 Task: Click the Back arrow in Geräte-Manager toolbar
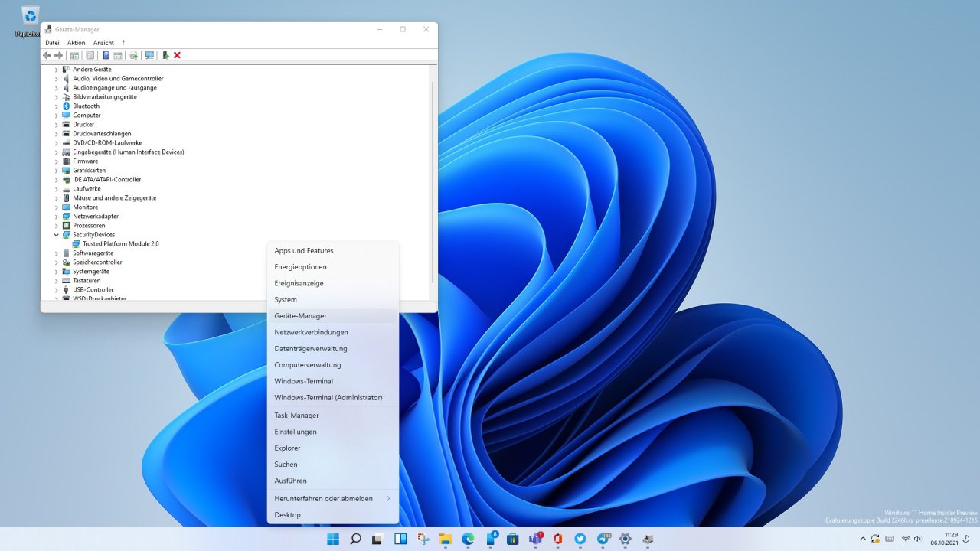47,55
